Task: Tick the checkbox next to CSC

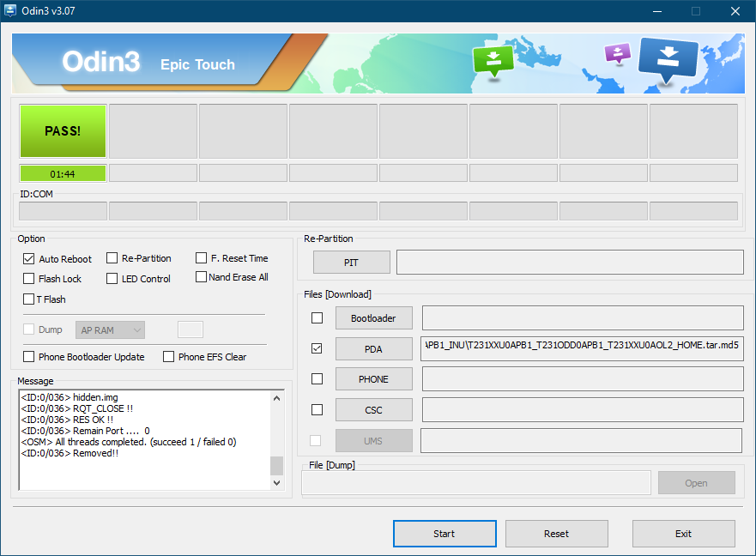Action: pyautogui.click(x=317, y=410)
